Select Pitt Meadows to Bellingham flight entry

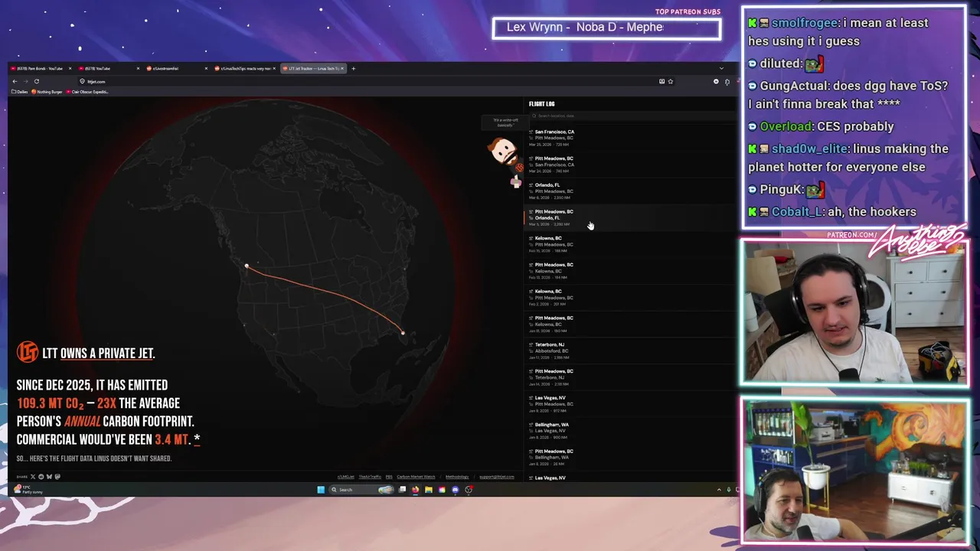pos(629,457)
